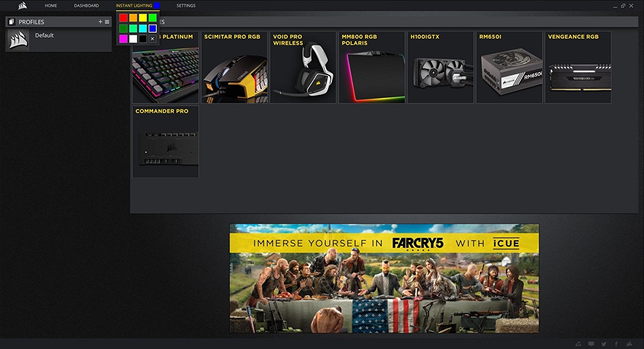
Task: Click the Twitter icon in the footer
Action: 604,344
